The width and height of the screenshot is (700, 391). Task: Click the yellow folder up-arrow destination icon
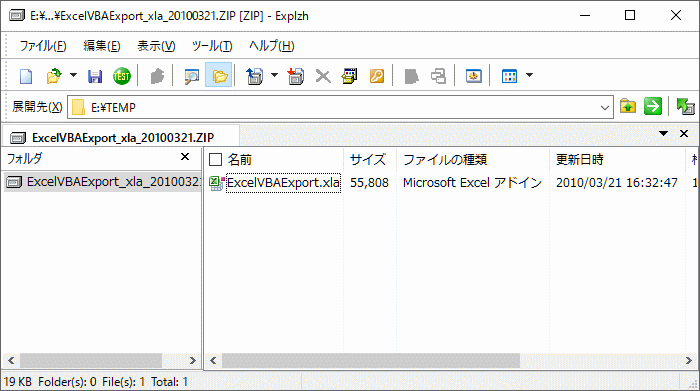(628, 107)
